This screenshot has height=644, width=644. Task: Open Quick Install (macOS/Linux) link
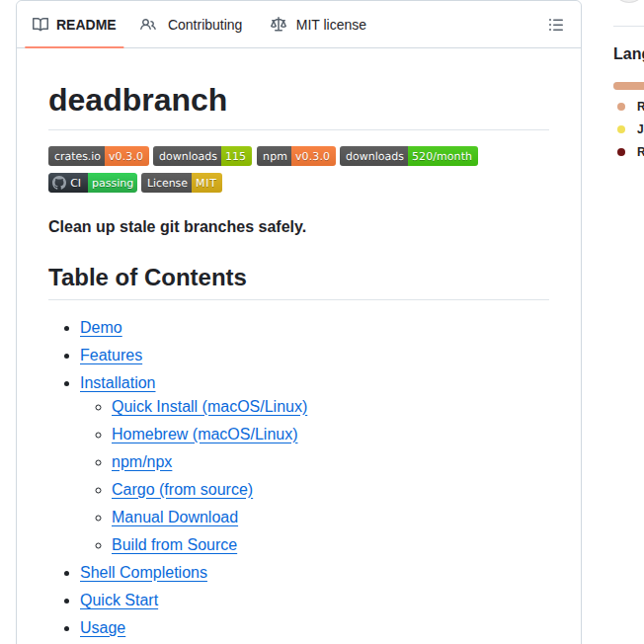coord(209,407)
